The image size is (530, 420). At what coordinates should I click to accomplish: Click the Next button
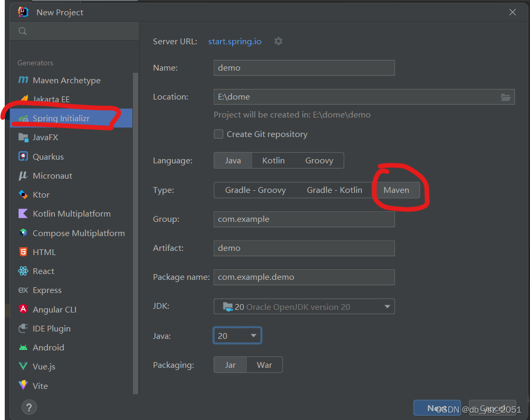pyautogui.click(x=437, y=408)
